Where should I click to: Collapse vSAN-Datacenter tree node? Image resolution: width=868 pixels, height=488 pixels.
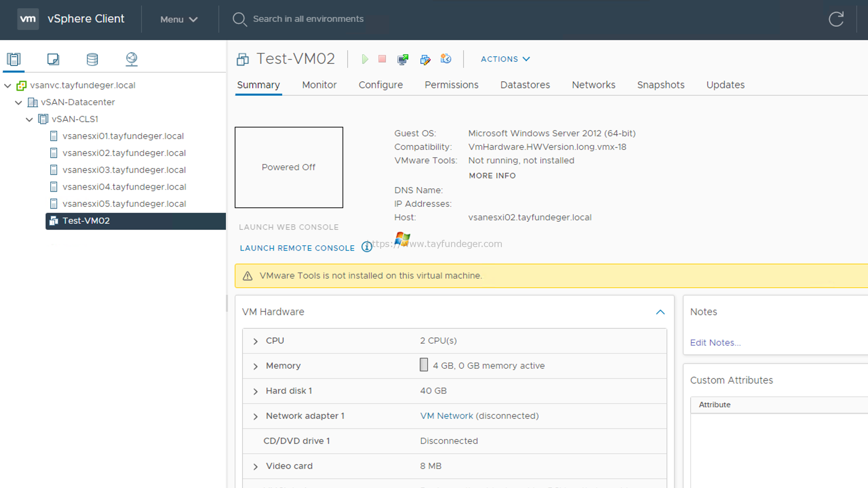point(19,103)
